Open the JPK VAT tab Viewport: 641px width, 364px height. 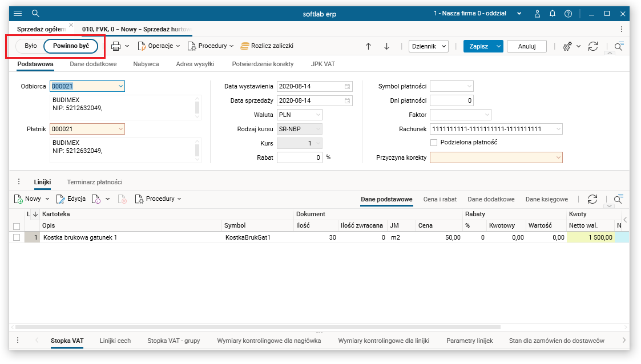pos(323,64)
